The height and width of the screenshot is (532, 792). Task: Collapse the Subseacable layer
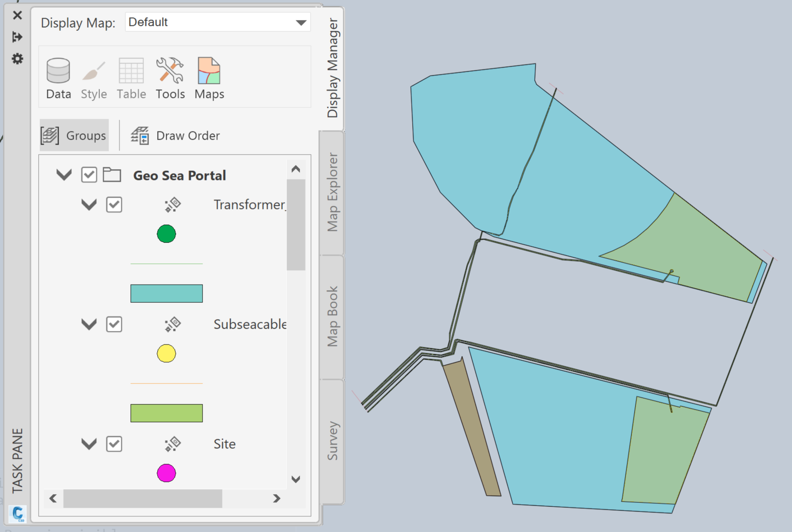point(89,324)
